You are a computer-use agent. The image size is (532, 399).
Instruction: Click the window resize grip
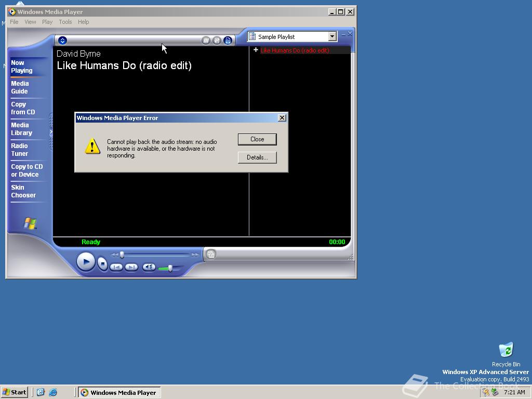pos(351,258)
